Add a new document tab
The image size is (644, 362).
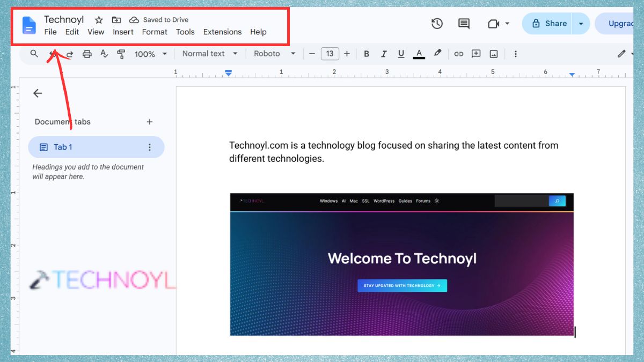[150, 122]
